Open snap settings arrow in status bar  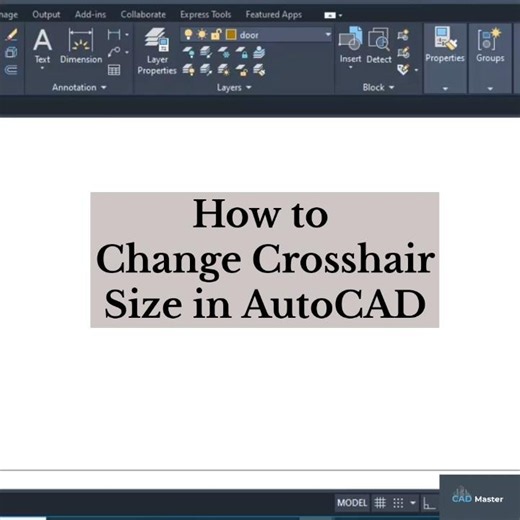pyautogui.click(x=413, y=502)
